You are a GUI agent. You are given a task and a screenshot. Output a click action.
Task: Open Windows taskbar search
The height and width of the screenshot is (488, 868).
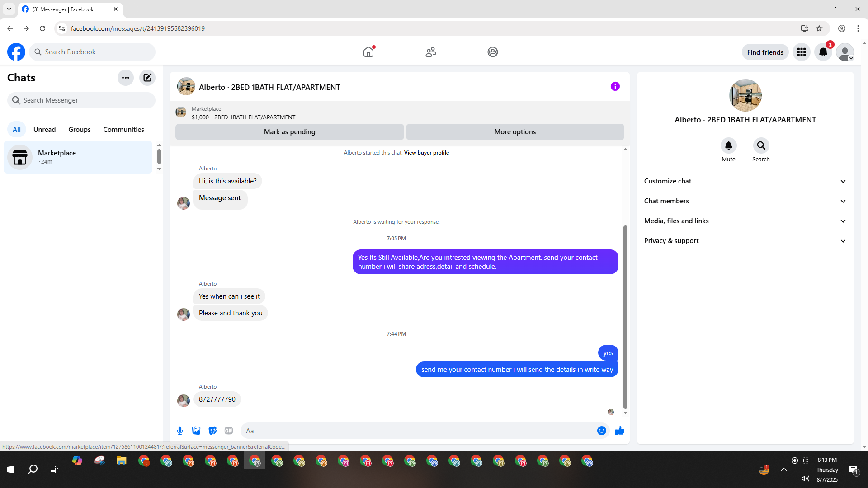click(x=33, y=469)
